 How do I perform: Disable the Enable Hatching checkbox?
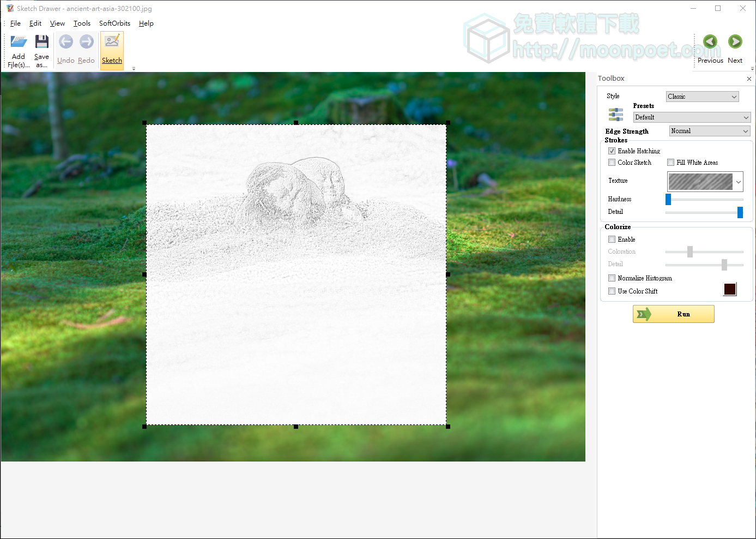[x=612, y=151]
